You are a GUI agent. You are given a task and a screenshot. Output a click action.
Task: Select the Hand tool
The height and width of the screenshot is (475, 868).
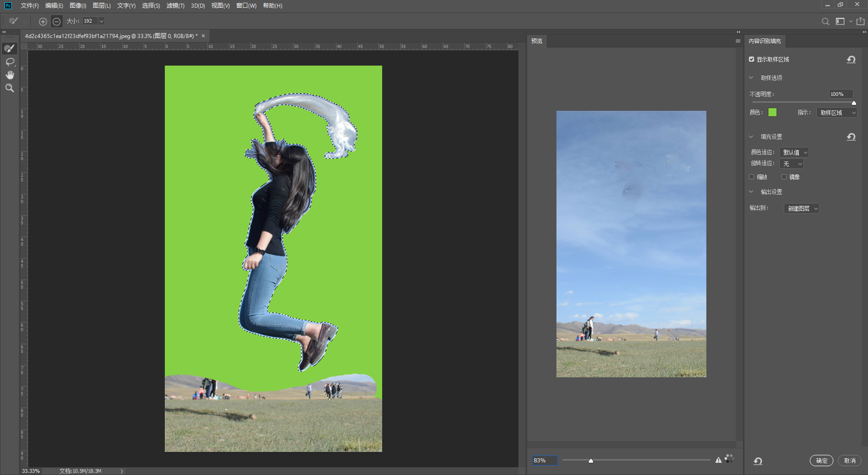point(10,75)
